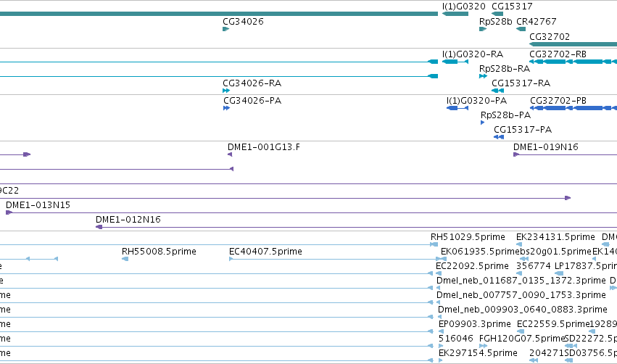Viewport: 617px width, 364px height.
Task: Click the FGH120G07.5prime EST label
Action: 522,339
